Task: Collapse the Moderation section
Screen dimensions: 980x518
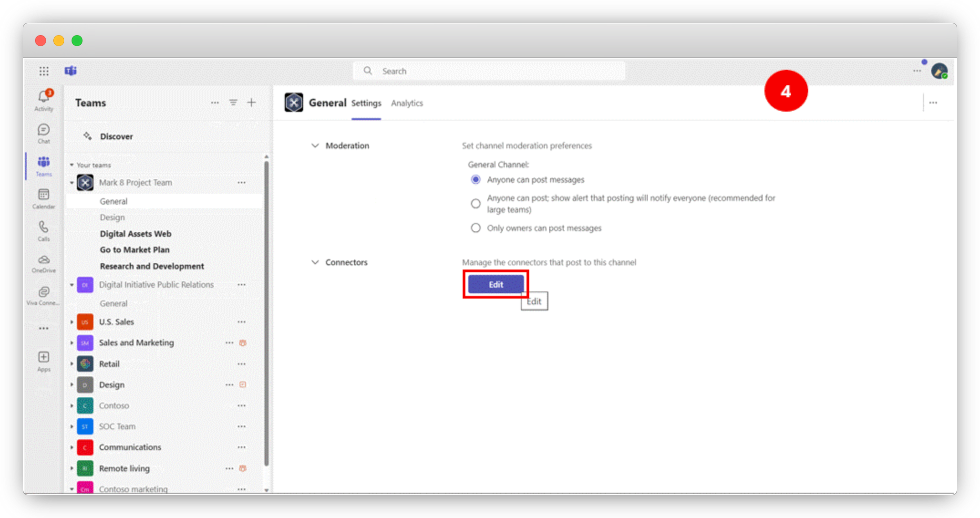Action: (315, 146)
